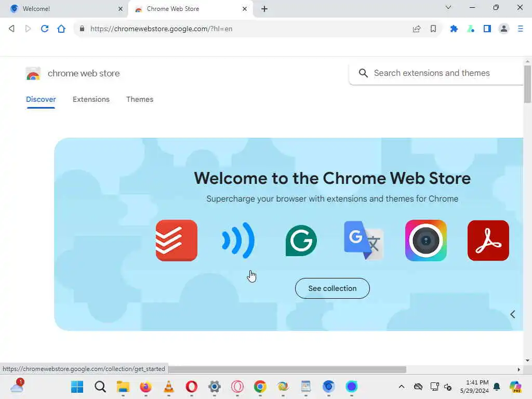Open File Explorer from taskbar
This screenshot has height=399, width=532.
pos(123,387)
